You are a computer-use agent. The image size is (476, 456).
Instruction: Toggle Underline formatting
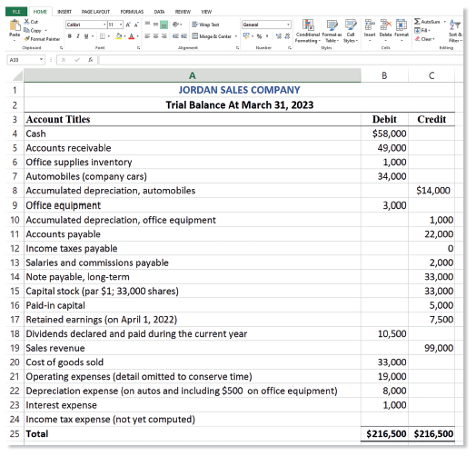[86, 36]
